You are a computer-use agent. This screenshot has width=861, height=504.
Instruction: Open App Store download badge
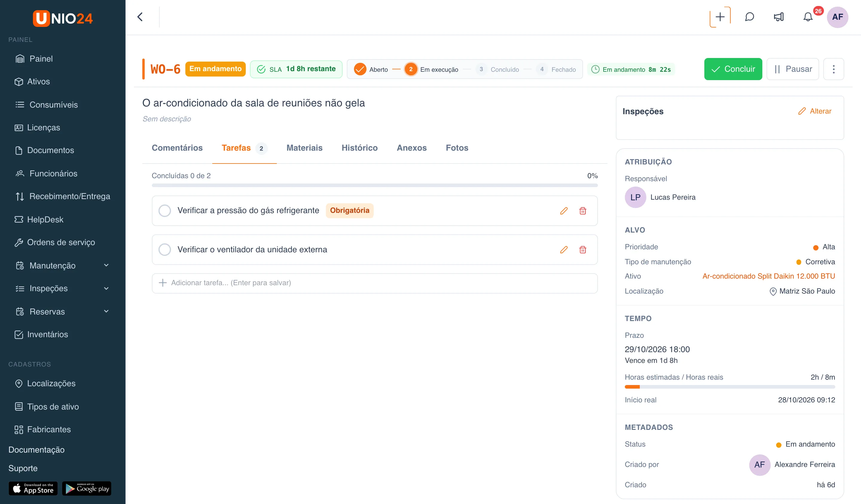pos(33,488)
